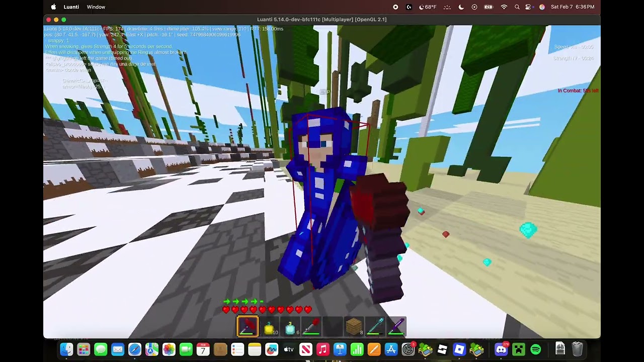Click the date and time Sat Feb 7
Image resolution: width=644 pixels, height=362 pixels.
(x=573, y=7)
